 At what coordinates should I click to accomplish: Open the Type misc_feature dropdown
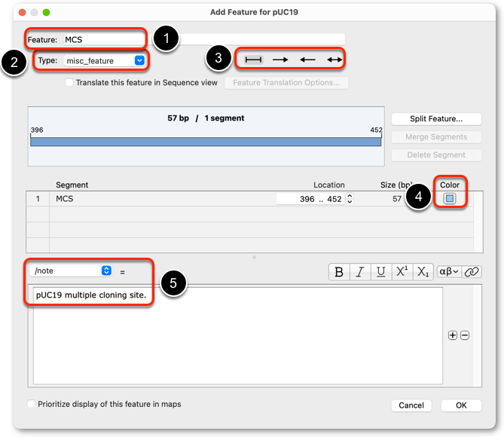tap(105, 60)
